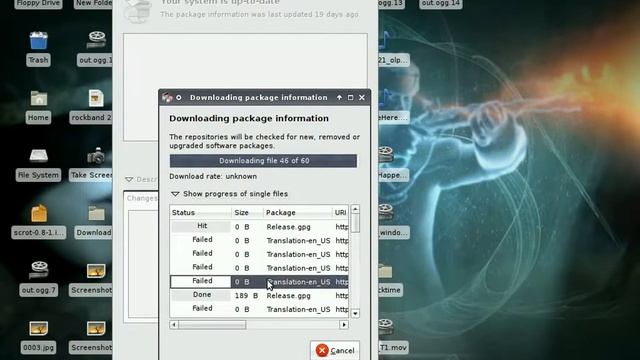Viewport: 640px width, 360px height.
Task: Click the Downloading file 46 of 60 progress bar
Action: [x=263, y=161]
